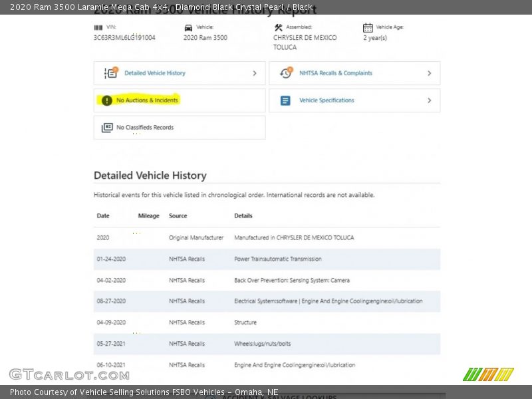Click the VIN barcode icon
532x399 pixels.
(98, 27)
